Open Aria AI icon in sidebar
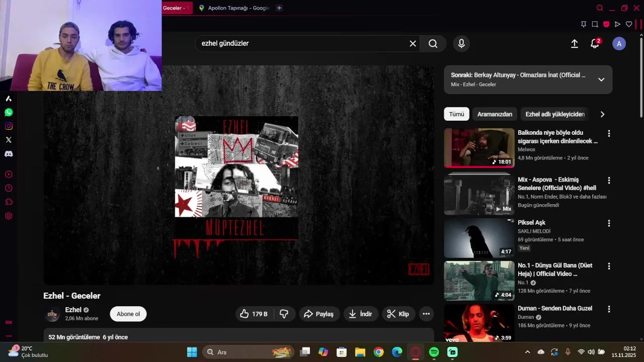Image resolution: width=644 pixels, height=362 pixels. [x=9, y=99]
